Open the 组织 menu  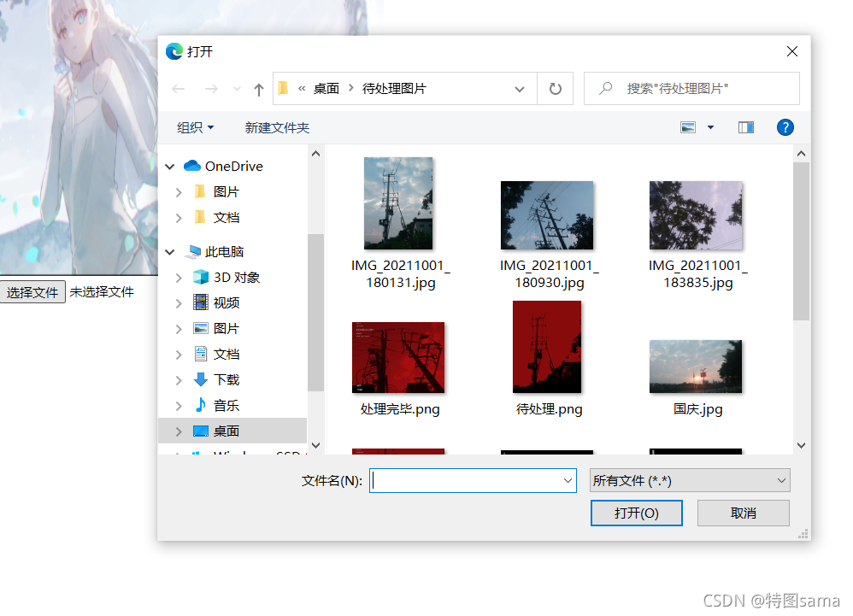tap(195, 127)
